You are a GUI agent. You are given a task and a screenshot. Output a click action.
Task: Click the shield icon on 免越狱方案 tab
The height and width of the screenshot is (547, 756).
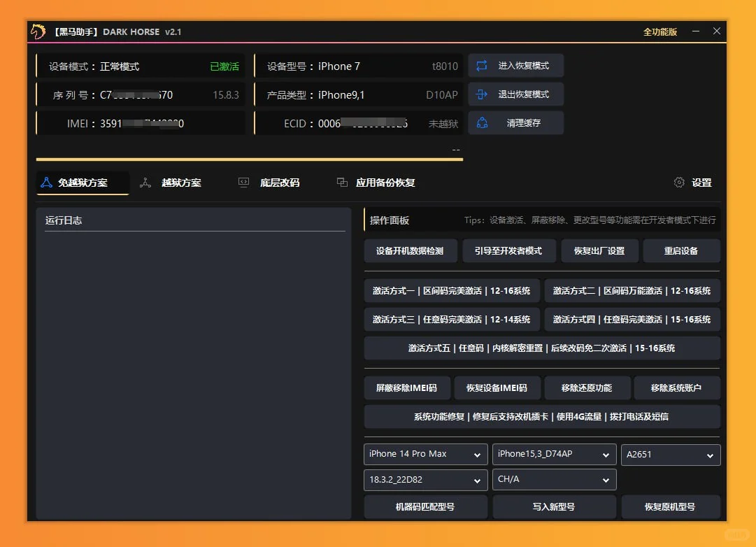click(47, 182)
